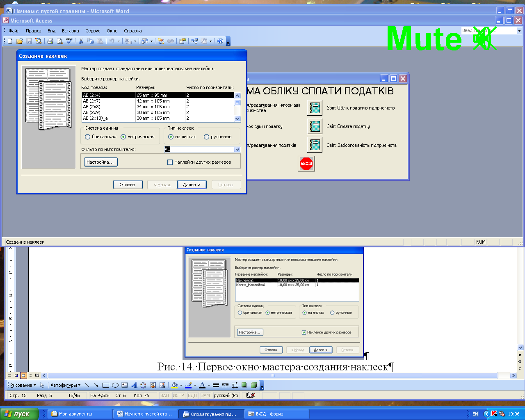The height and width of the screenshot is (420, 525).
Task: Click the Dash Style icon in drawing toolbar
Action: click(x=225, y=385)
